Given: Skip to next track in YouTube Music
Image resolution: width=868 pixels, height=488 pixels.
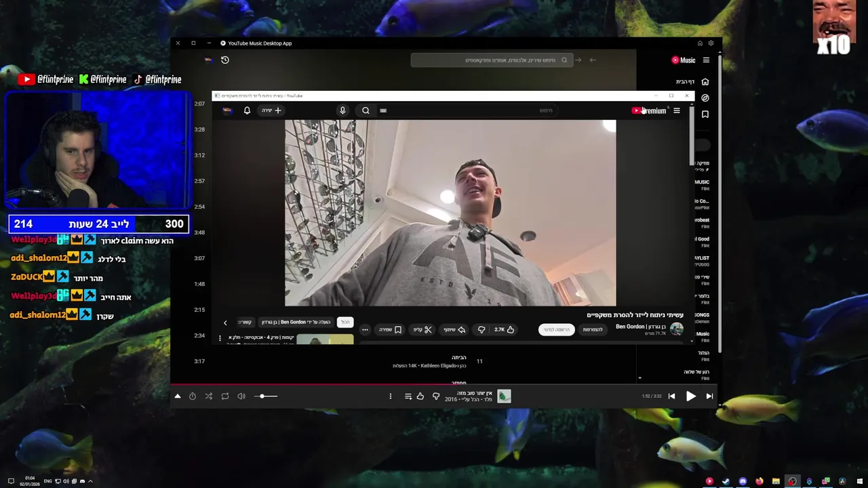Looking at the screenshot, I should pos(709,396).
